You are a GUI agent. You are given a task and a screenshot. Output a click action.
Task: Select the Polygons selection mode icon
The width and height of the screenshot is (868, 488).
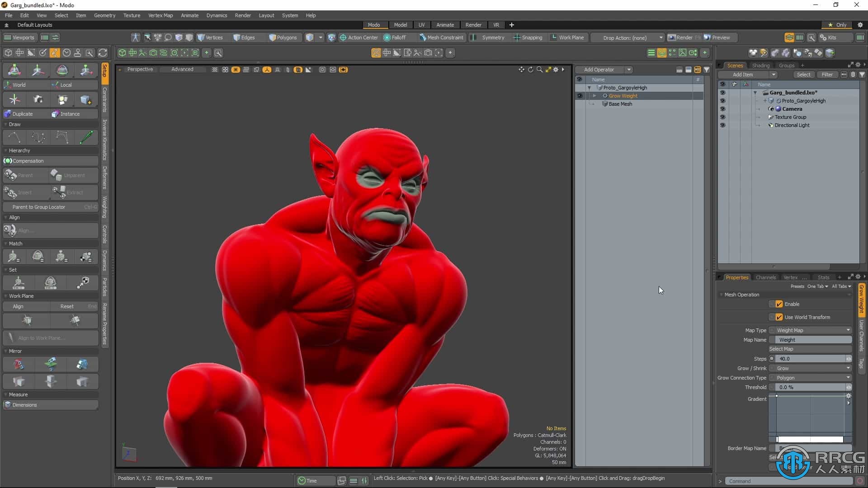tap(280, 38)
